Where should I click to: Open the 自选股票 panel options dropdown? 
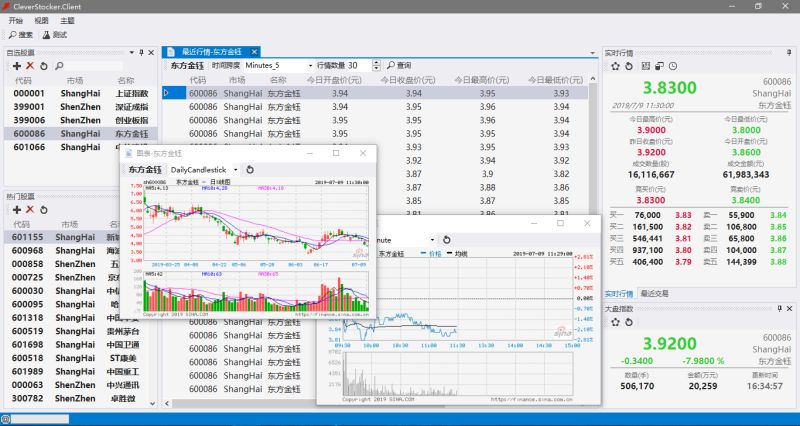click(x=132, y=53)
